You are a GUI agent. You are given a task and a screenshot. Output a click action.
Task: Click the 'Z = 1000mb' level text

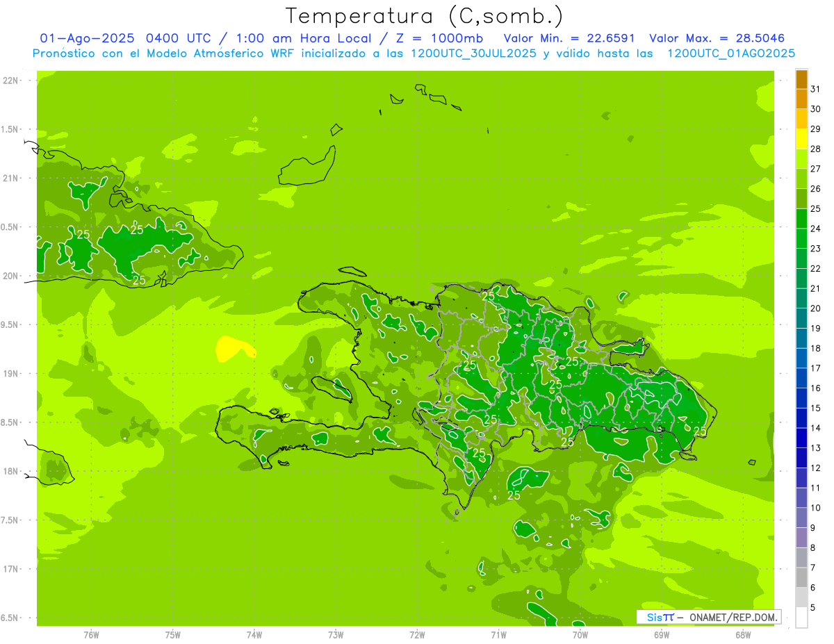click(x=441, y=38)
